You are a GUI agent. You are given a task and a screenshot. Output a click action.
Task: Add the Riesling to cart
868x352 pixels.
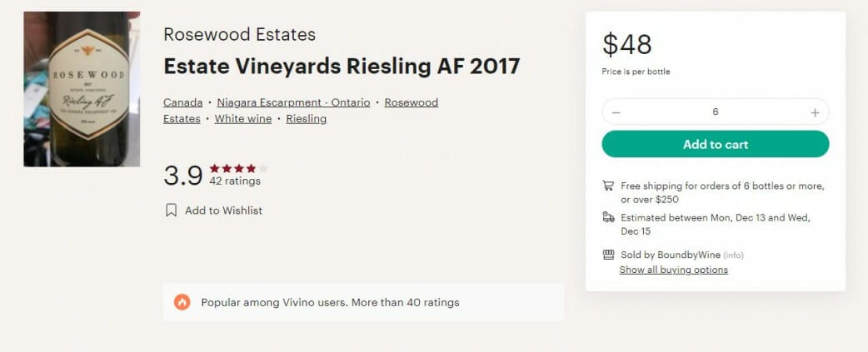(716, 144)
